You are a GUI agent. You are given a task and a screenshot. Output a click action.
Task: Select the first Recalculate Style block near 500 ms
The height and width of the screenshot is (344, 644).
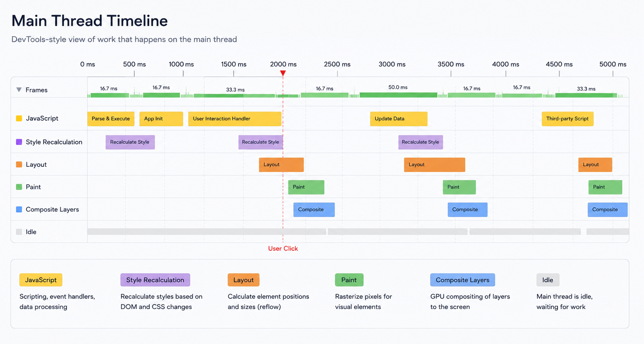pos(130,142)
